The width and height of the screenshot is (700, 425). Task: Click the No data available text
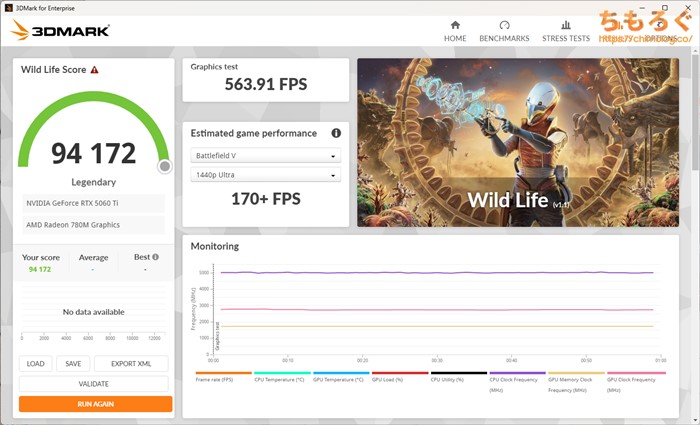pyautogui.click(x=93, y=312)
